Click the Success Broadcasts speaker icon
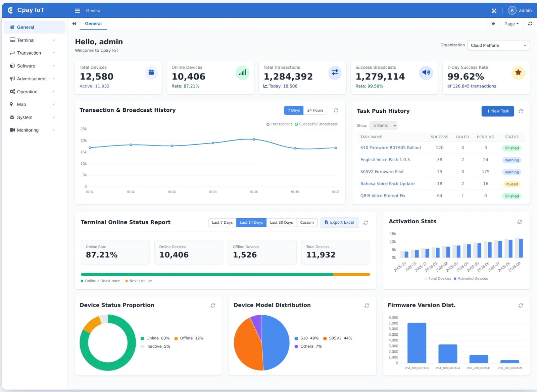The height and width of the screenshot is (392, 537). pos(426,72)
